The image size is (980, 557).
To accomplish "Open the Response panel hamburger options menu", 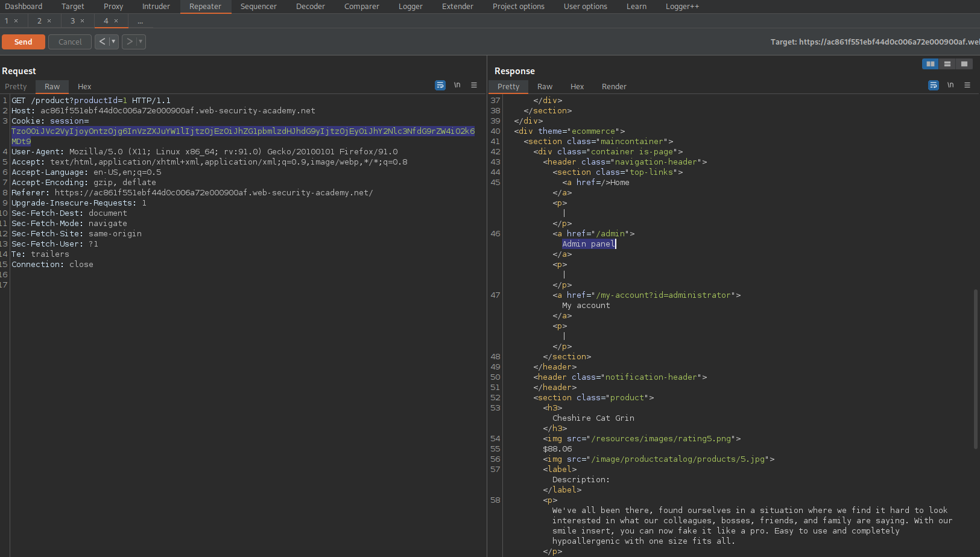I will (967, 85).
